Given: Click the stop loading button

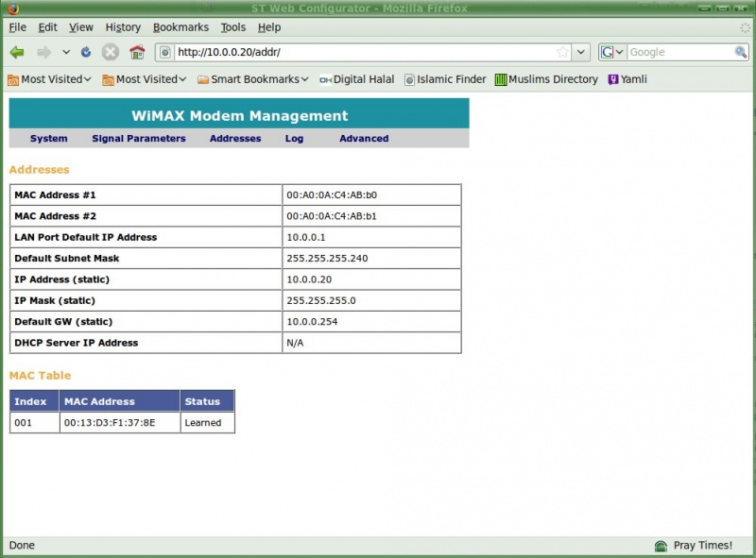Looking at the screenshot, I should (110, 52).
